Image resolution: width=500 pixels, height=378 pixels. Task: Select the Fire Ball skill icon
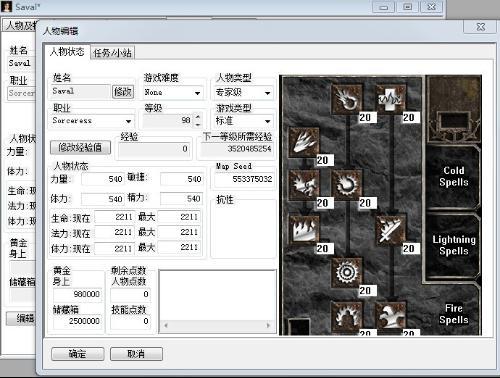347,185
